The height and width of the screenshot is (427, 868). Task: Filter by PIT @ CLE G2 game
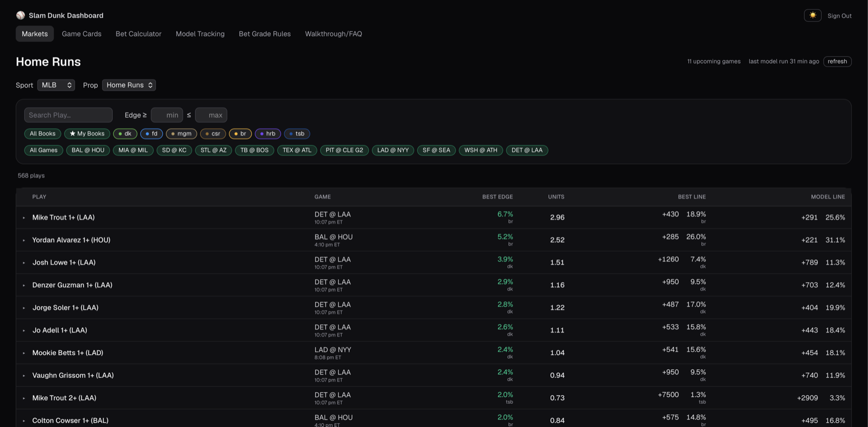[x=344, y=150]
